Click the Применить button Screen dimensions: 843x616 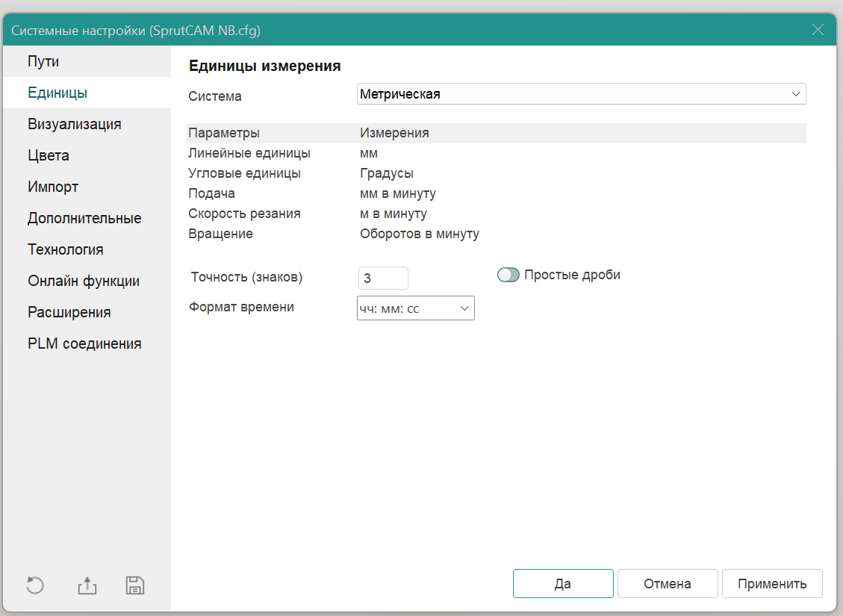click(772, 584)
